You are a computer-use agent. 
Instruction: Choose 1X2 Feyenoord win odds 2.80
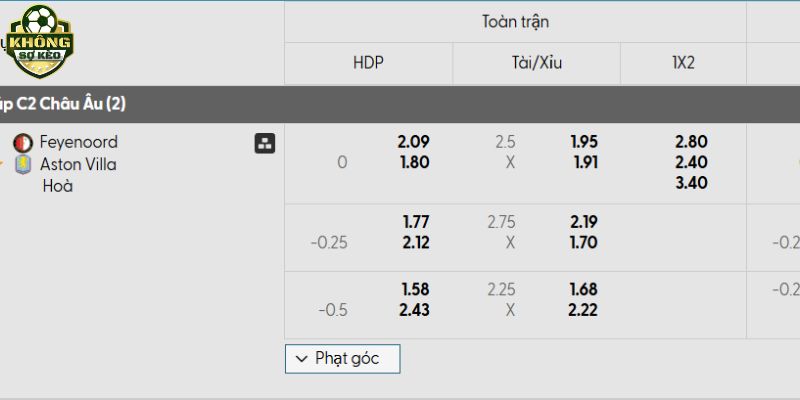[691, 142]
